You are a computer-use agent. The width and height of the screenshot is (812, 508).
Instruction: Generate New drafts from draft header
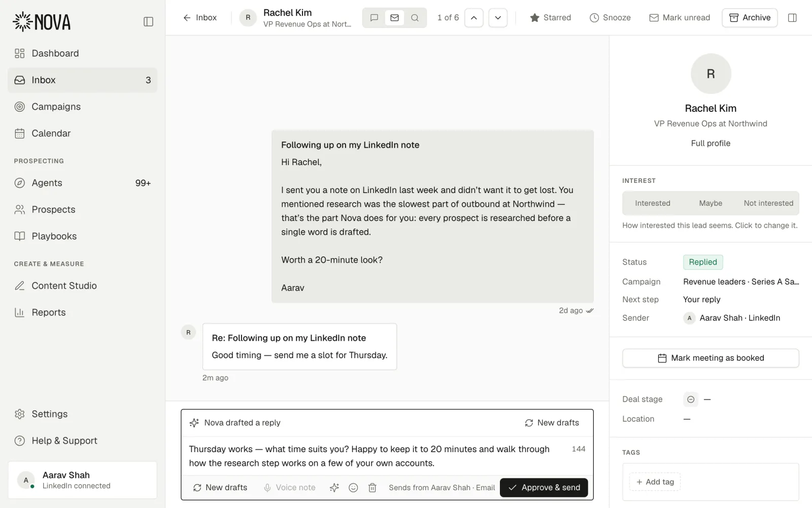click(552, 423)
